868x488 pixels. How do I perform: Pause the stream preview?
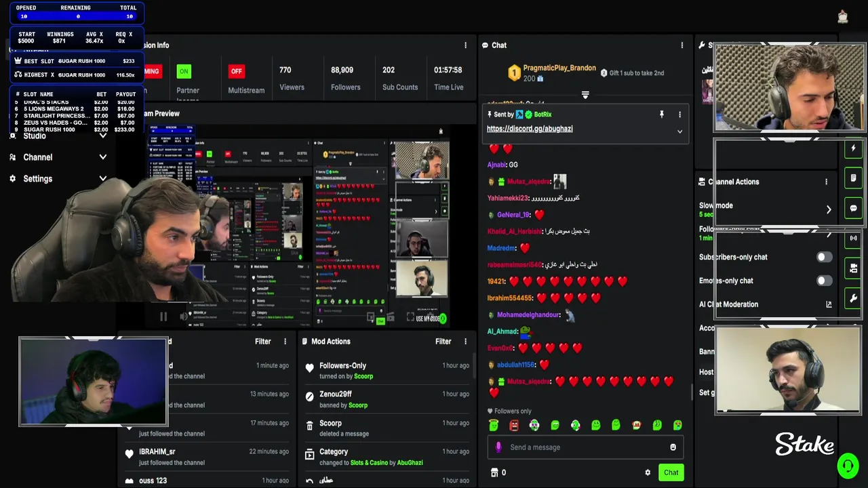[x=163, y=317]
